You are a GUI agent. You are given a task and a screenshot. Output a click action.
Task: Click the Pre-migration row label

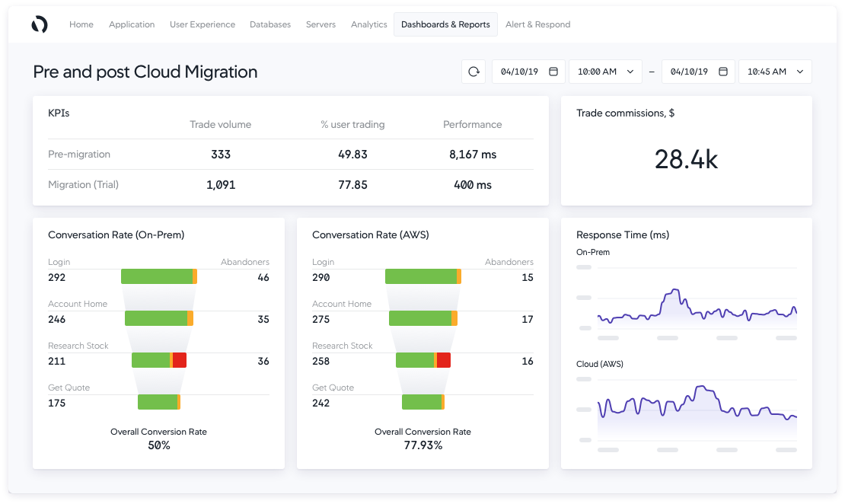tap(79, 154)
